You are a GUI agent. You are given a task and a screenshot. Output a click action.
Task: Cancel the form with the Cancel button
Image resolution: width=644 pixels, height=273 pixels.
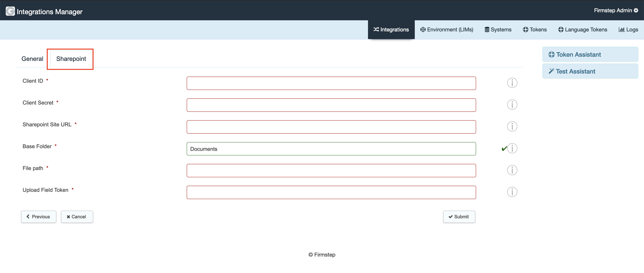click(77, 217)
